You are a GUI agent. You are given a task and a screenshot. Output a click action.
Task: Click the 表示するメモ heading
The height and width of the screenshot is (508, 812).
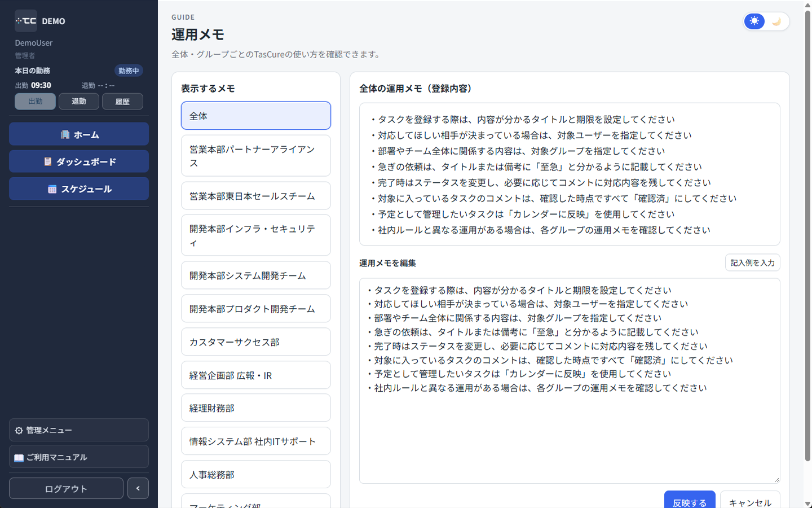(208, 89)
